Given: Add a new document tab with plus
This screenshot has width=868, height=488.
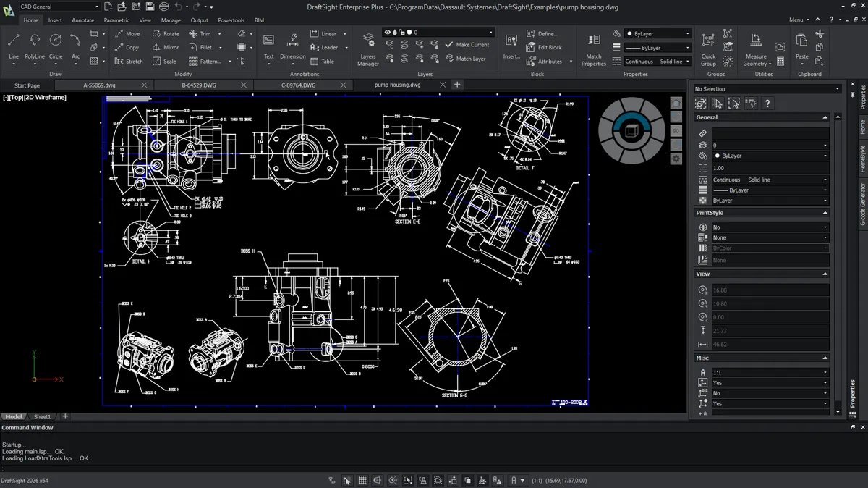Looking at the screenshot, I should click(x=457, y=85).
